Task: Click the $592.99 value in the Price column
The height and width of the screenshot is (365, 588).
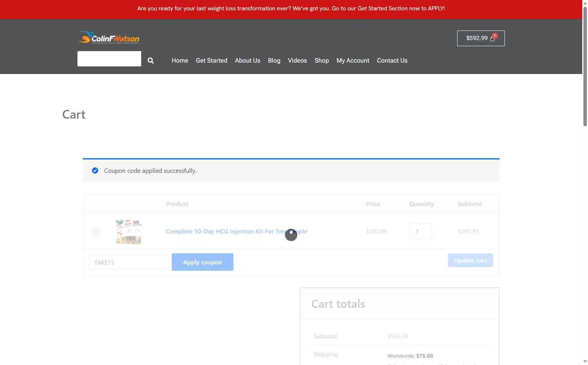Action: click(x=376, y=231)
